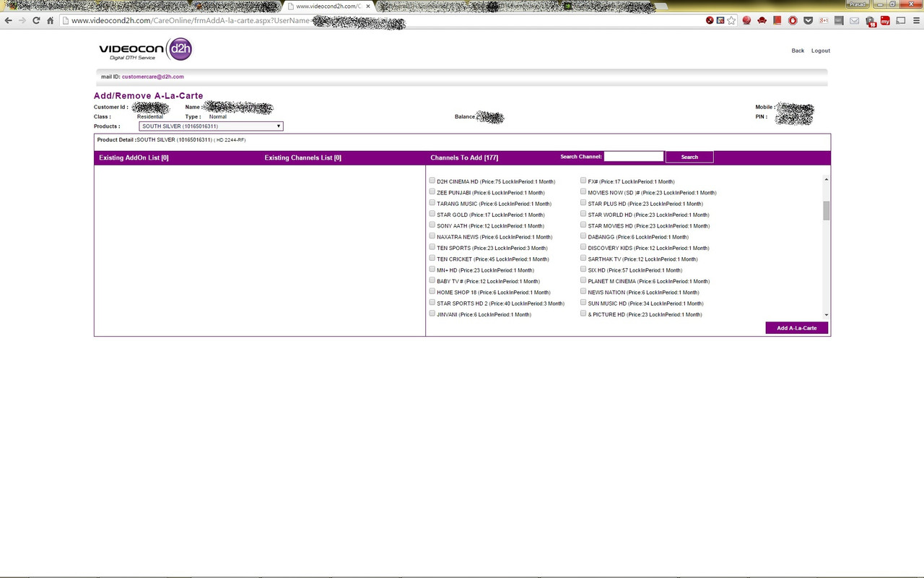924x578 pixels.
Task: Click the Google +1 extension button
Action: tap(824, 21)
